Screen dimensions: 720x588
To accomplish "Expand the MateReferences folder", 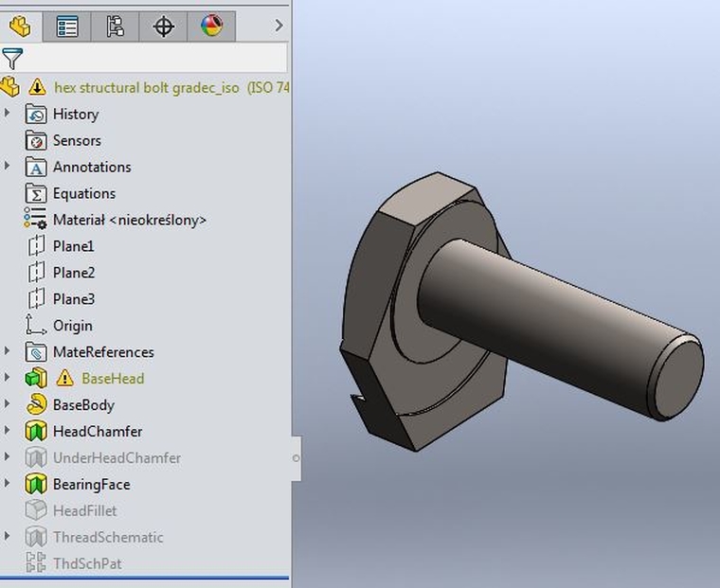I will (x=7, y=351).
